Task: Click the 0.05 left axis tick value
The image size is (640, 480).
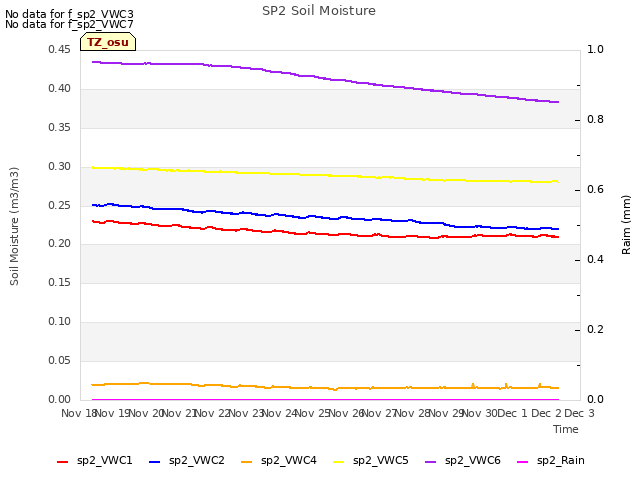Action: tap(59, 360)
